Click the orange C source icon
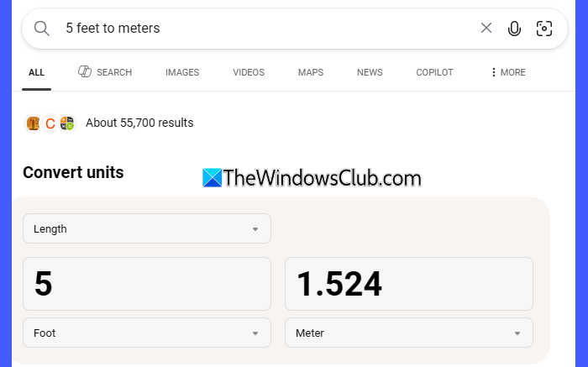Image resolution: width=588 pixels, height=367 pixels. [x=50, y=123]
